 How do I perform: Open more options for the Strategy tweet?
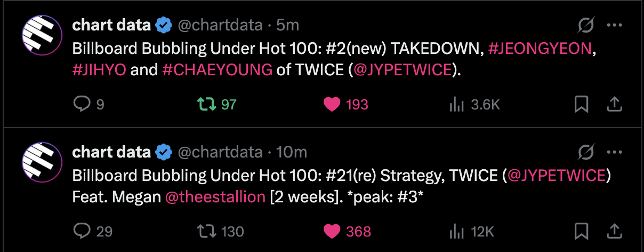coord(615,152)
